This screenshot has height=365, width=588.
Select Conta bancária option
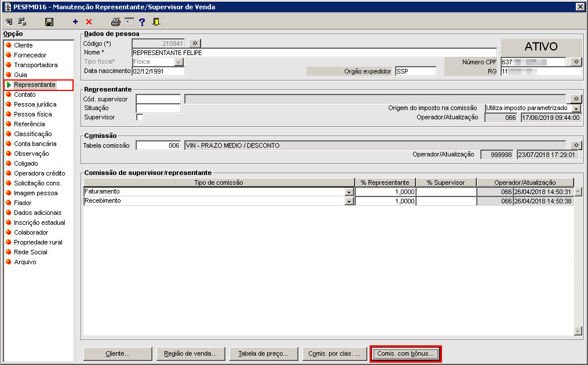coord(35,144)
